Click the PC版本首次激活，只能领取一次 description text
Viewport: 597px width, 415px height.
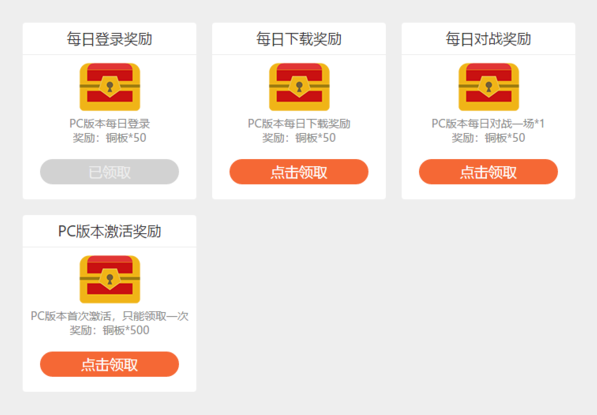coord(110,316)
